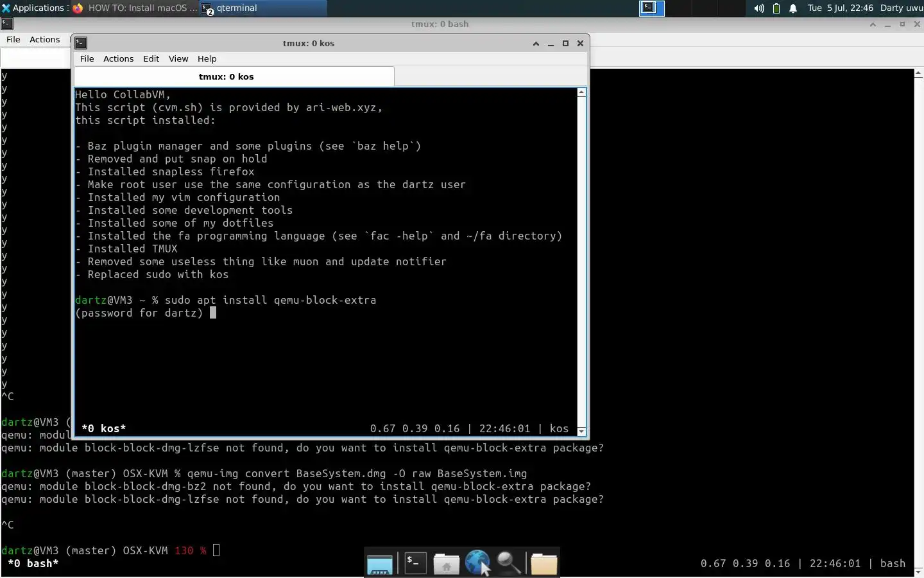Switch to the qterminal taskbar button
924x578 pixels.
264,8
